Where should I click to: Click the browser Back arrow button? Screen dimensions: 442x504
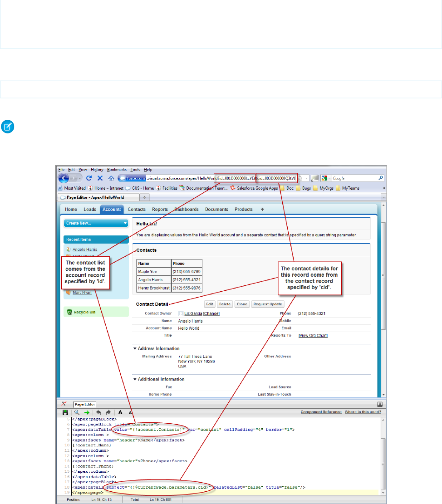pos(64,178)
